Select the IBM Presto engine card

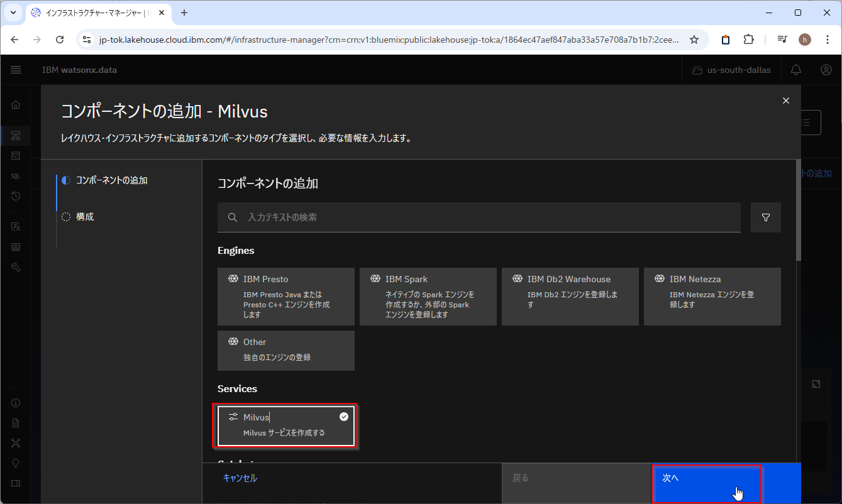point(286,297)
